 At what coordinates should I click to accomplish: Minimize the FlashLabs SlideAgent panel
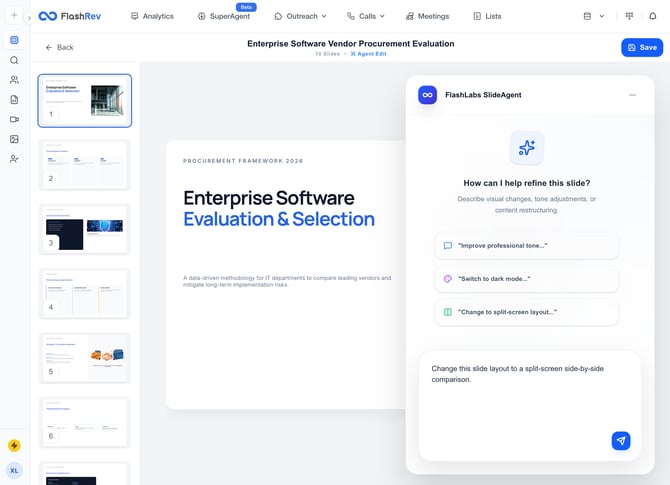(632, 95)
